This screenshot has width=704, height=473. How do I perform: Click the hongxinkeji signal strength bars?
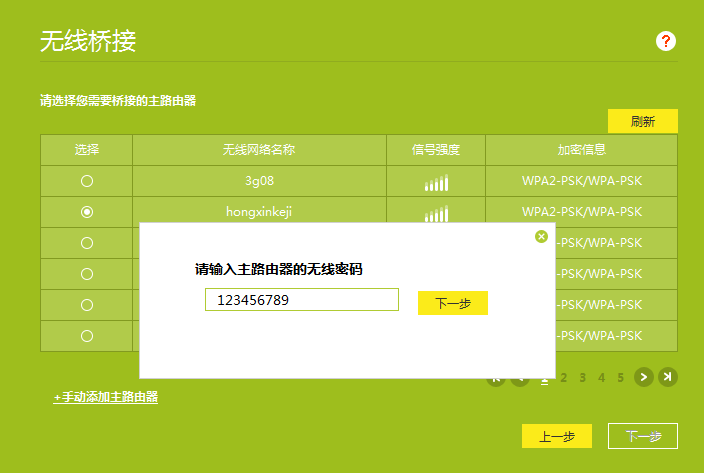tap(436, 214)
